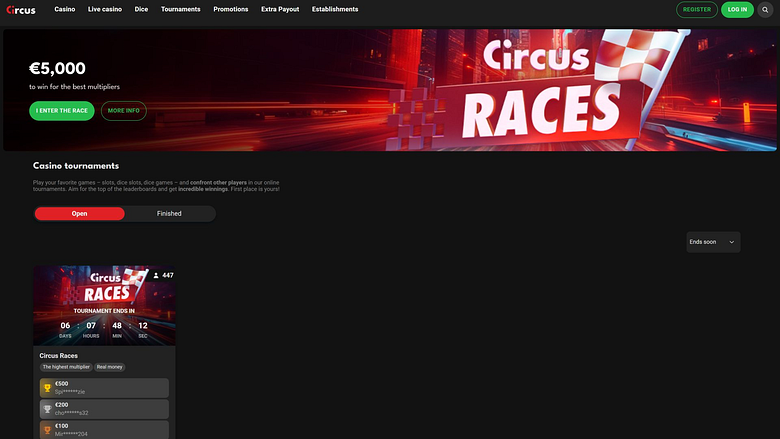Open the Casino menu
The image size is (780, 439).
click(65, 9)
